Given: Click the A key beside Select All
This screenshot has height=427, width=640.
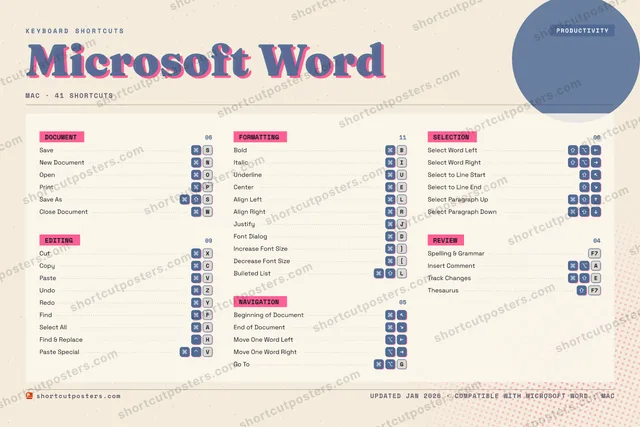Looking at the screenshot, I should pos(208,327).
